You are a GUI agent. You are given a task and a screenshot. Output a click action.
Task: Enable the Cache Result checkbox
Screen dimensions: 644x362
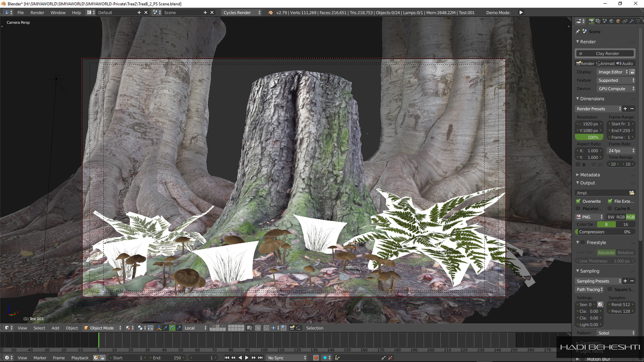click(610, 209)
